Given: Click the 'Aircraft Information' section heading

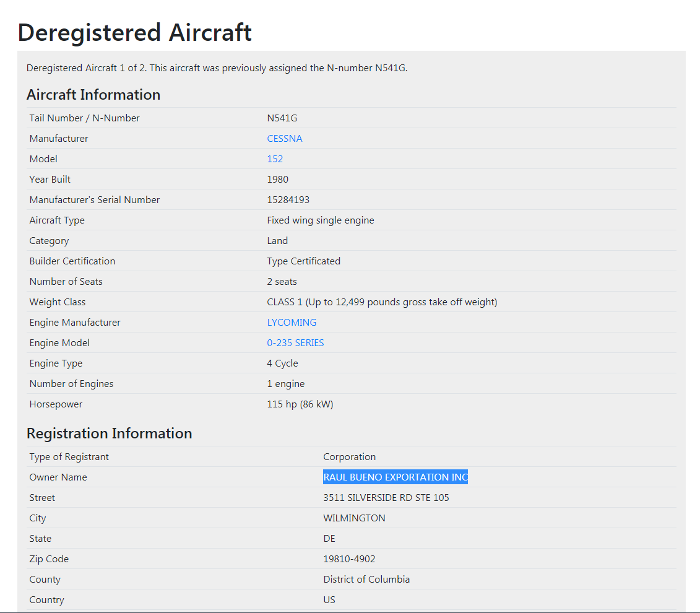Looking at the screenshot, I should coord(93,95).
